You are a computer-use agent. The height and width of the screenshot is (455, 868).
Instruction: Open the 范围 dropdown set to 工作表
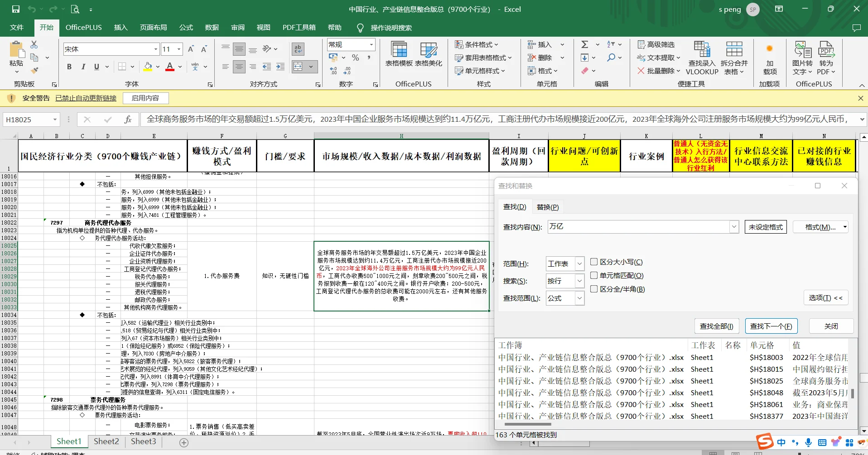[579, 263]
